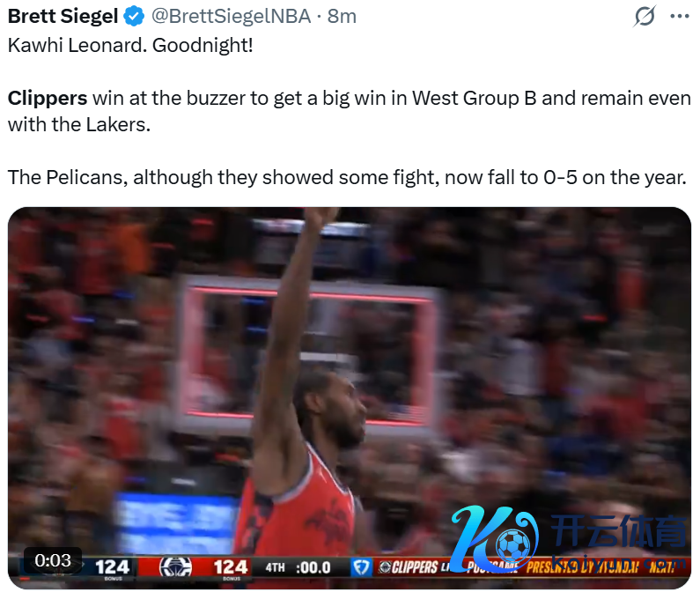Click the FanDuel shield logo
Viewport: 700px width, 592px height.
point(361,567)
